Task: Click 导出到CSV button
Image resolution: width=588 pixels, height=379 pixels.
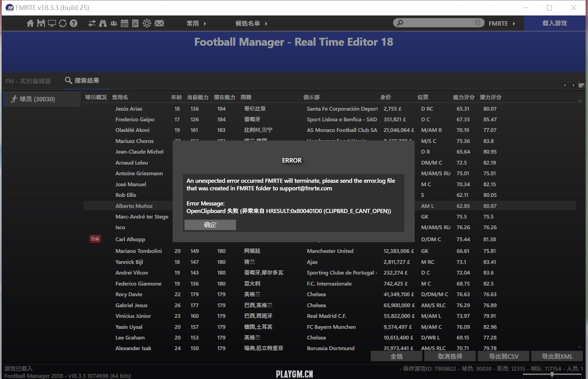Action: (x=504, y=356)
